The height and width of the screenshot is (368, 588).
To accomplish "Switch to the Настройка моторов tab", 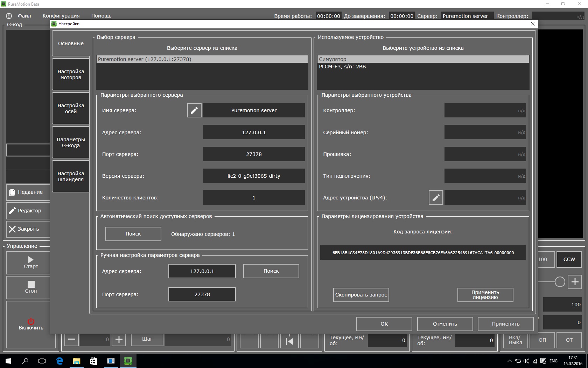I will (71, 74).
